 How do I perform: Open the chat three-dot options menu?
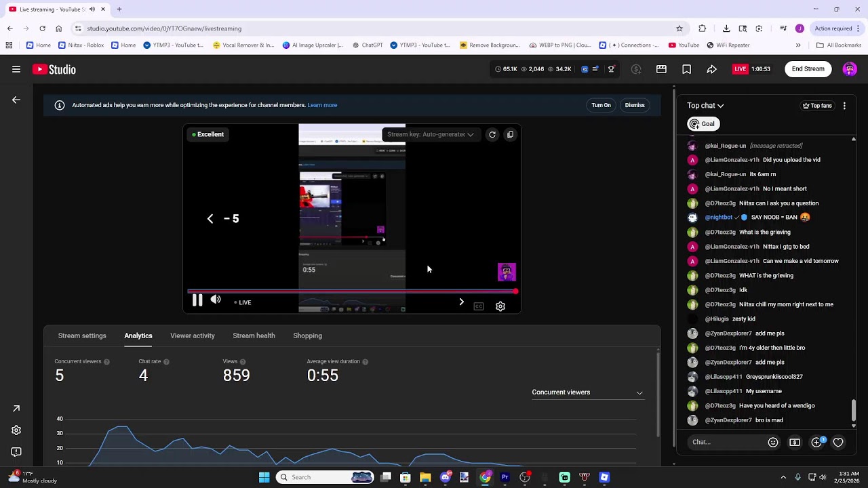pos(844,106)
